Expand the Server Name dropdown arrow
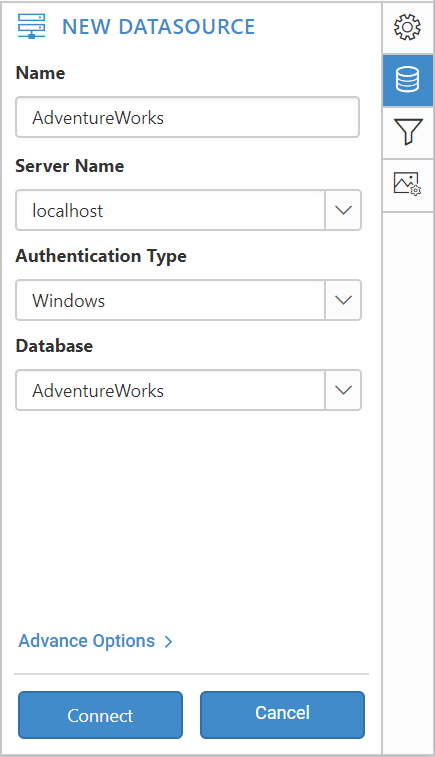The image size is (435, 757). 343,210
